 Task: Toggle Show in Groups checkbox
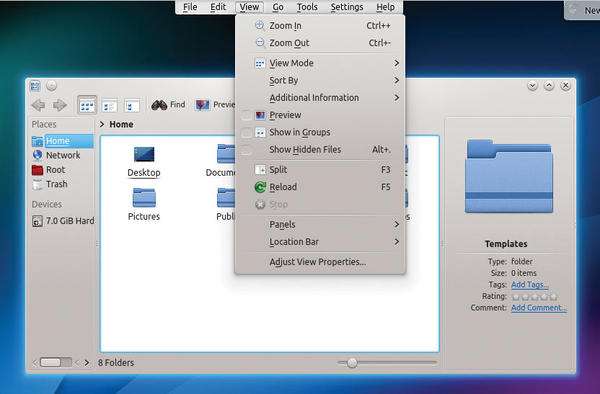tap(246, 132)
